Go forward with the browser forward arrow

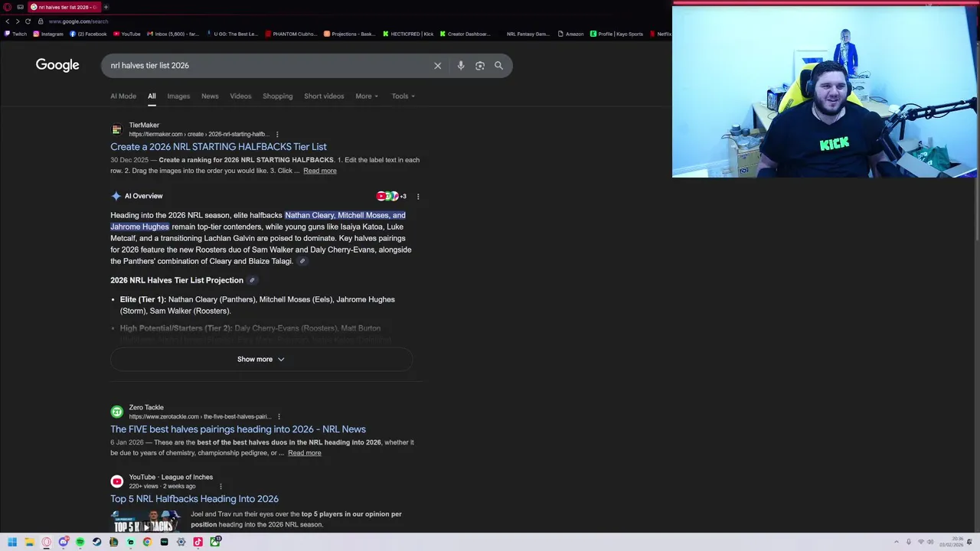coord(18,21)
